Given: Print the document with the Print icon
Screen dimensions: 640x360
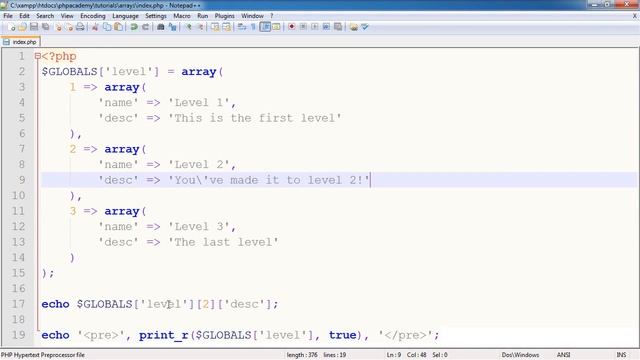Looking at the screenshot, I should pos(80,27).
